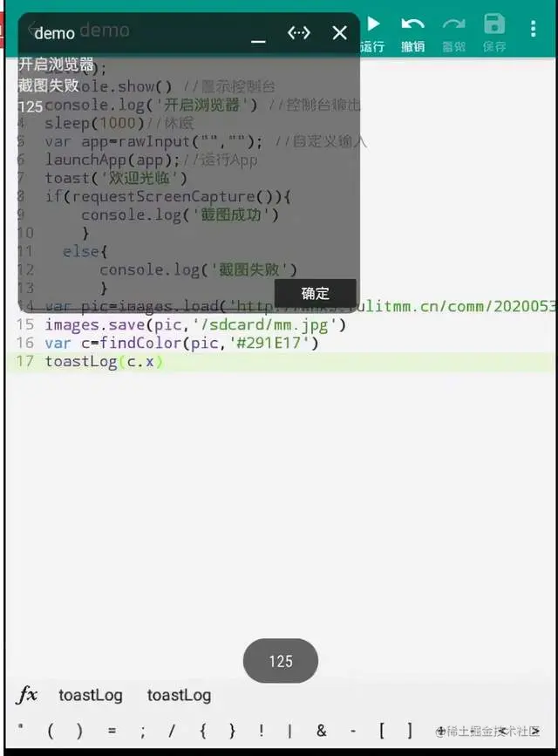Close the demo console with the X

[339, 33]
